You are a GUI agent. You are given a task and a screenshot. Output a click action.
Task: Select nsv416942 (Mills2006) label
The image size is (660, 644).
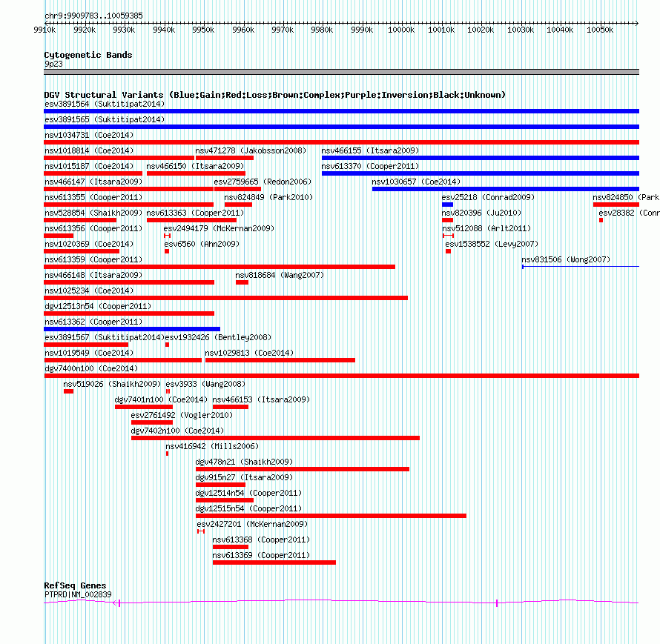pos(212,446)
